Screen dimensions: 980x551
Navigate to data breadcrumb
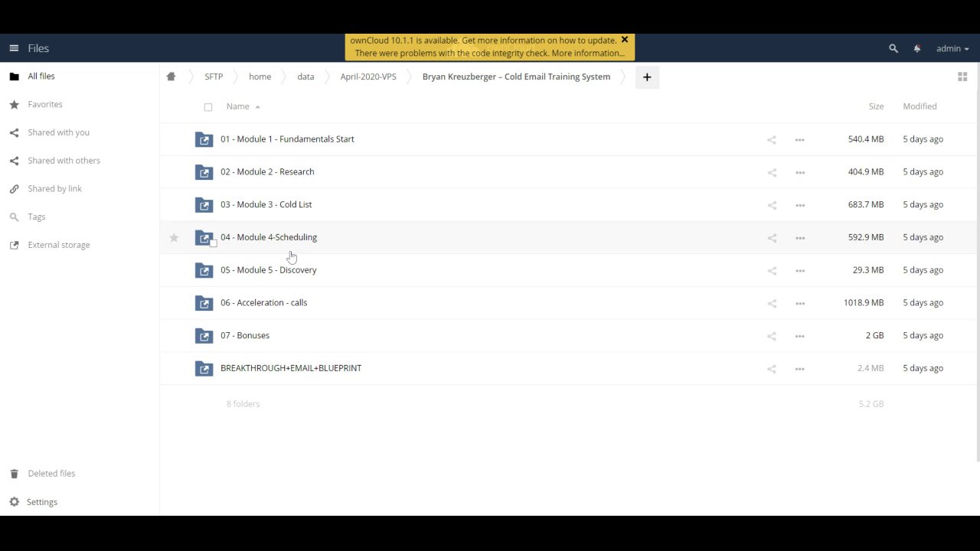[305, 77]
